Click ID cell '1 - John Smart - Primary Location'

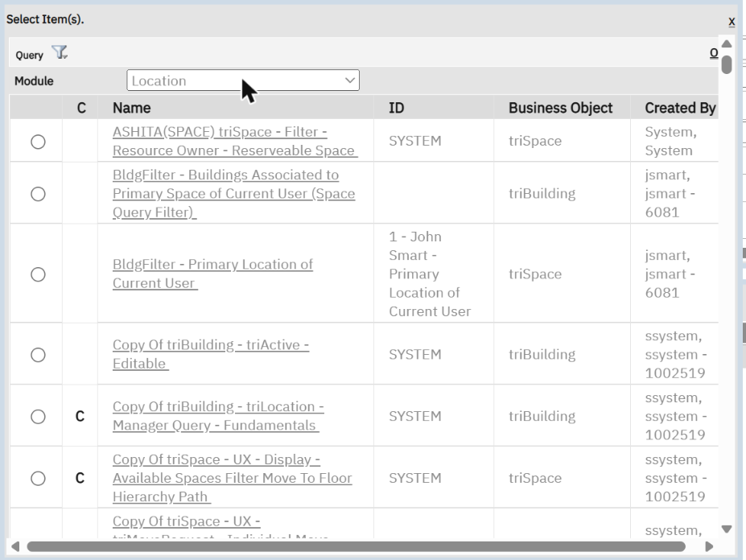[430, 274]
